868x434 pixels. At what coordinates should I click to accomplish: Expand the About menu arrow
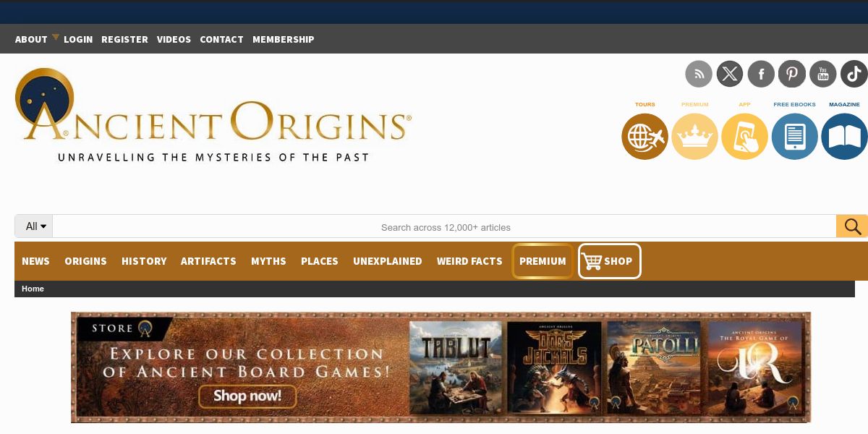56,37
